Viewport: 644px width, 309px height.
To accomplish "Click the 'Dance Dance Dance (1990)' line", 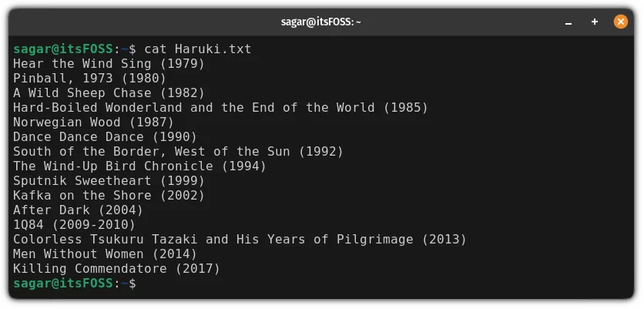I will [105, 136].
